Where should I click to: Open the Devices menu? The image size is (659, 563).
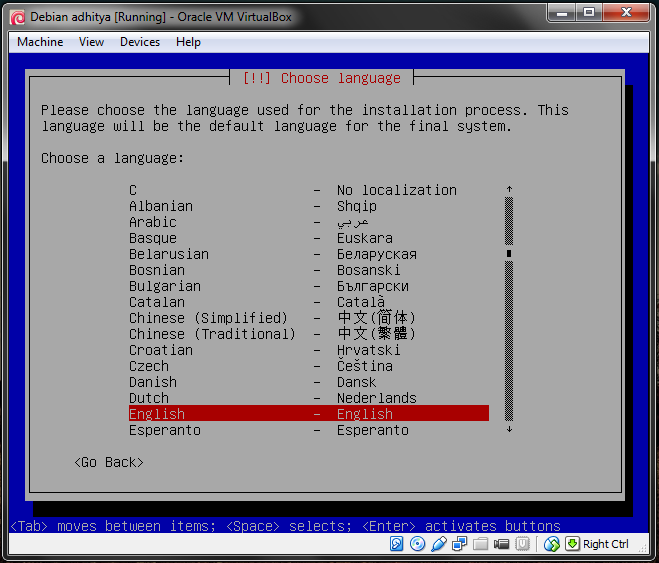[x=140, y=42]
